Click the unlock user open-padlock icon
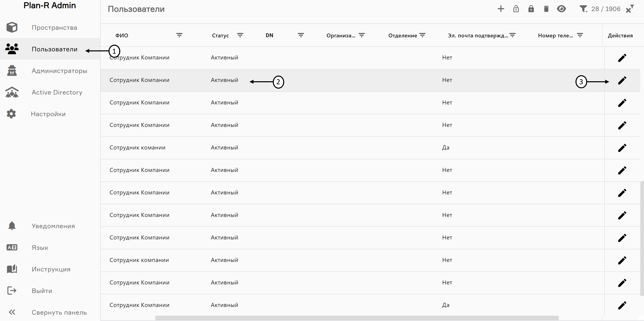This screenshot has width=644, height=321. [x=516, y=9]
